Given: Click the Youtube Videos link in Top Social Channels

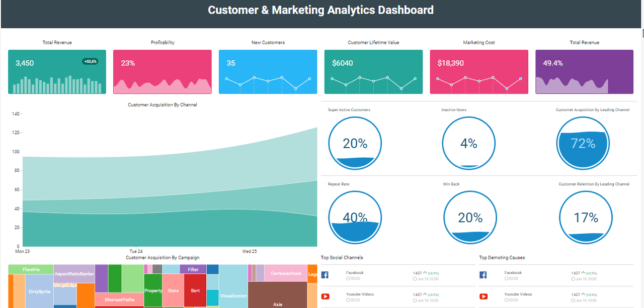Looking at the screenshot, I should (360, 294).
